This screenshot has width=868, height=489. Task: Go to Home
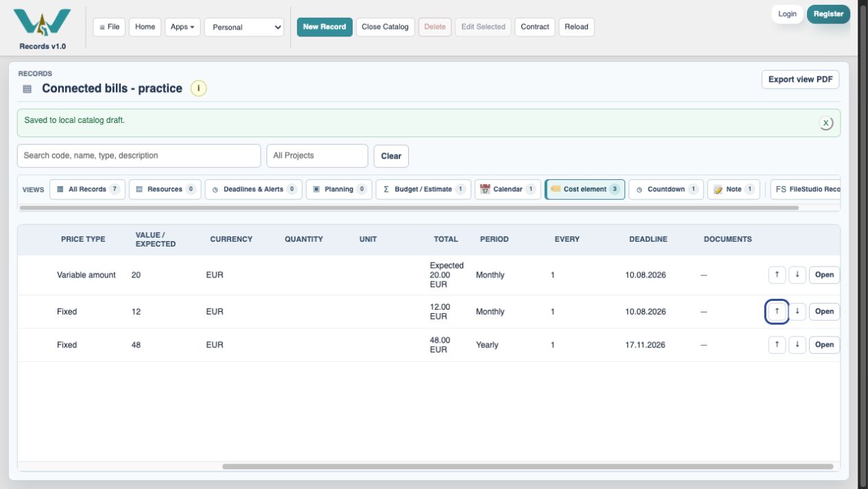click(145, 27)
